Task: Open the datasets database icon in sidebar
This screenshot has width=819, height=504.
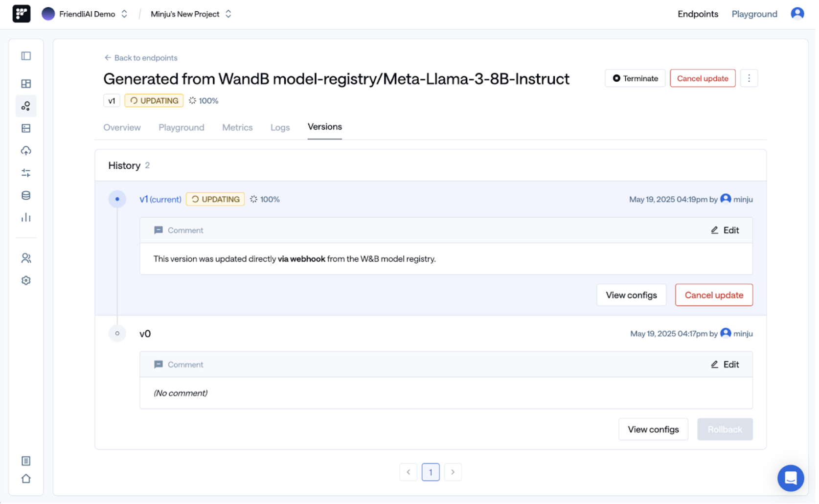Action: coord(25,195)
